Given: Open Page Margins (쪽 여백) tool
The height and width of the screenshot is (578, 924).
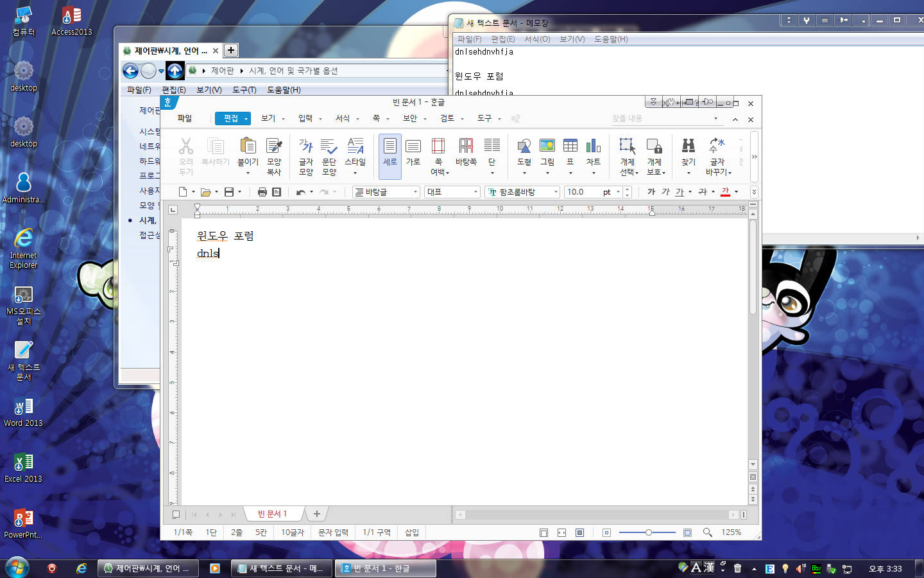Looking at the screenshot, I should tap(438, 156).
